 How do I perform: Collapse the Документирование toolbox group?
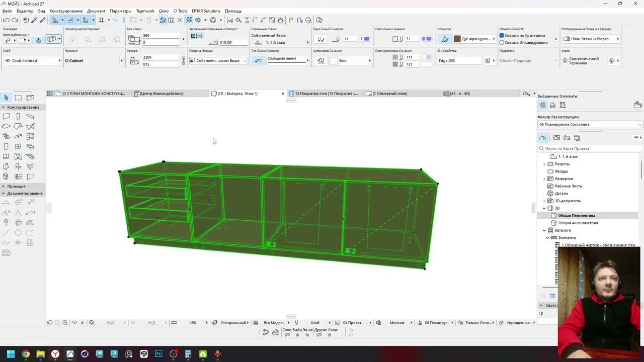(4, 194)
